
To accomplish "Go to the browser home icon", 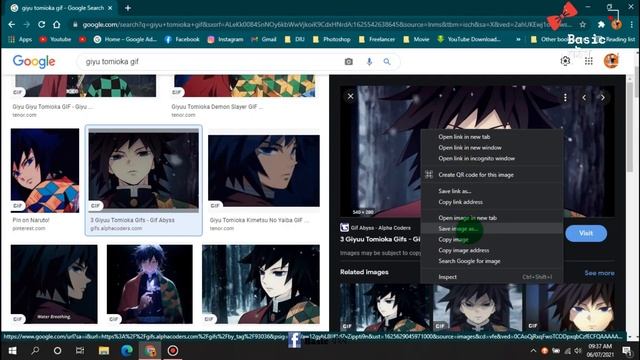I will coord(57,24).
